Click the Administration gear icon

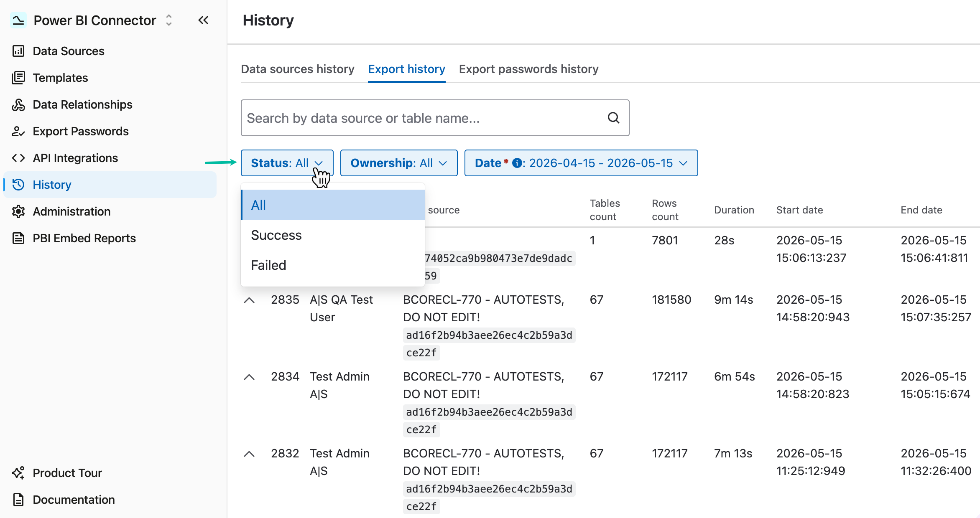point(18,211)
